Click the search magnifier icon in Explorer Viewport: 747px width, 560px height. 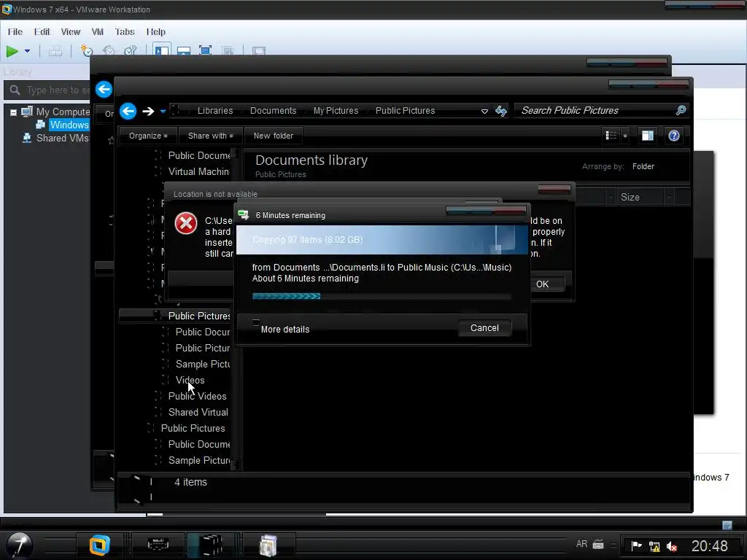[681, 111]
